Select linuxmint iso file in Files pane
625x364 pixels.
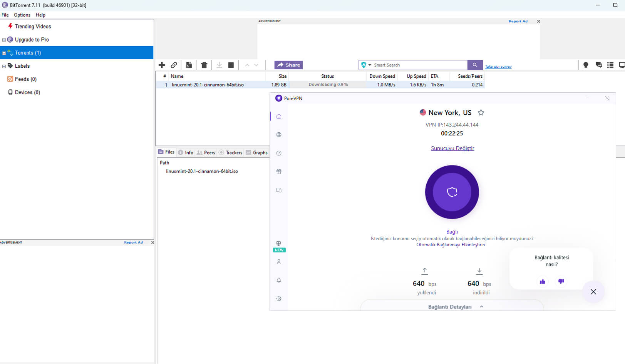[x=202, y=171]
